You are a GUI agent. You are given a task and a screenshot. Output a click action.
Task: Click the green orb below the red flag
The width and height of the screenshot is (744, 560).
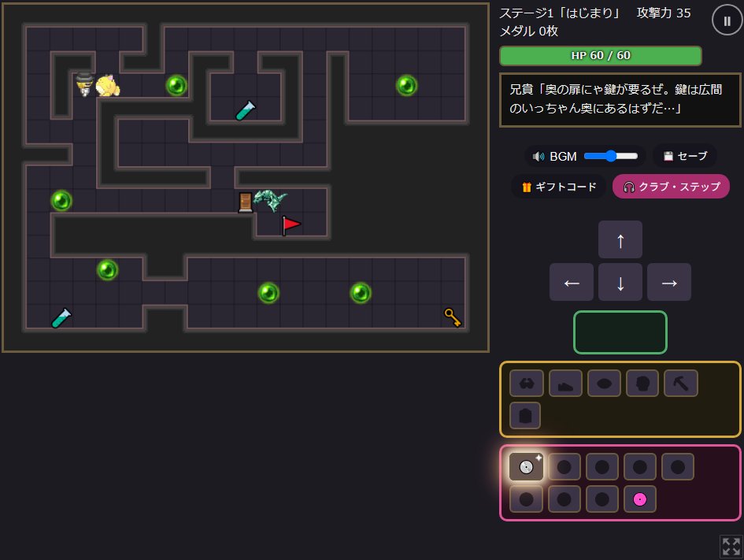268,292
